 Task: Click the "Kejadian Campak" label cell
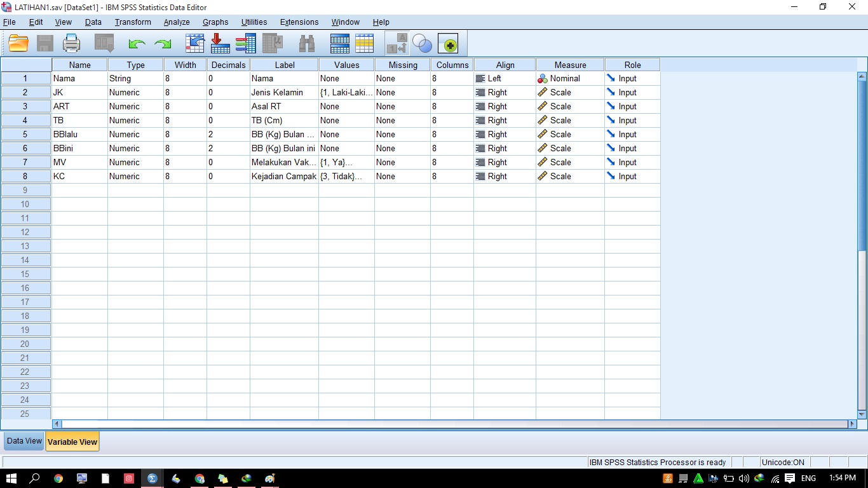tap(285, 177)
